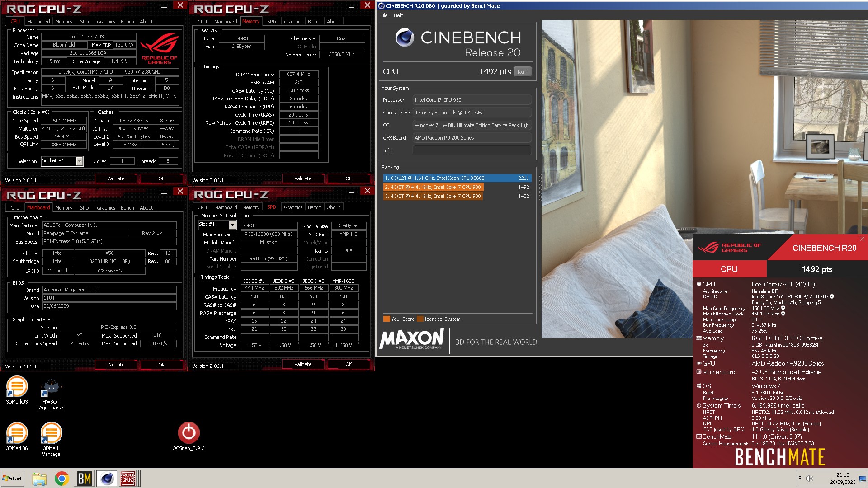The image size is (868, 488).
Task: Click the CPU section icon in BenchMate panel
Action: [x=699, y=284]
